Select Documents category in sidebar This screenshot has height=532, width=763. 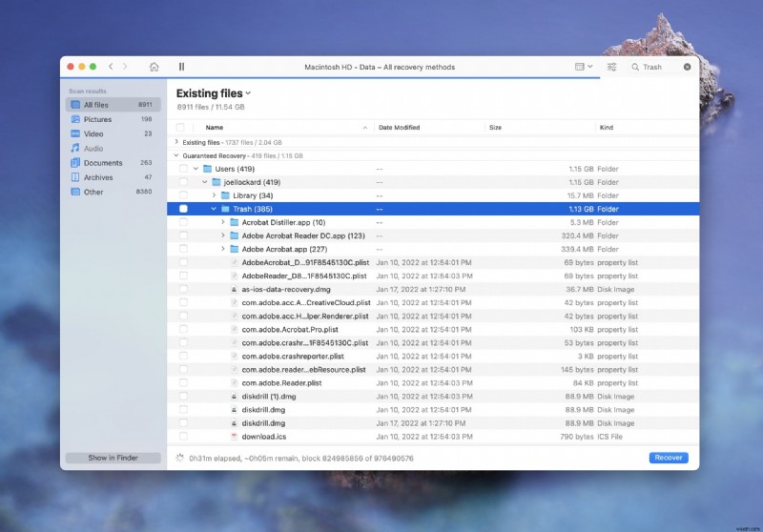coord(113,163)
